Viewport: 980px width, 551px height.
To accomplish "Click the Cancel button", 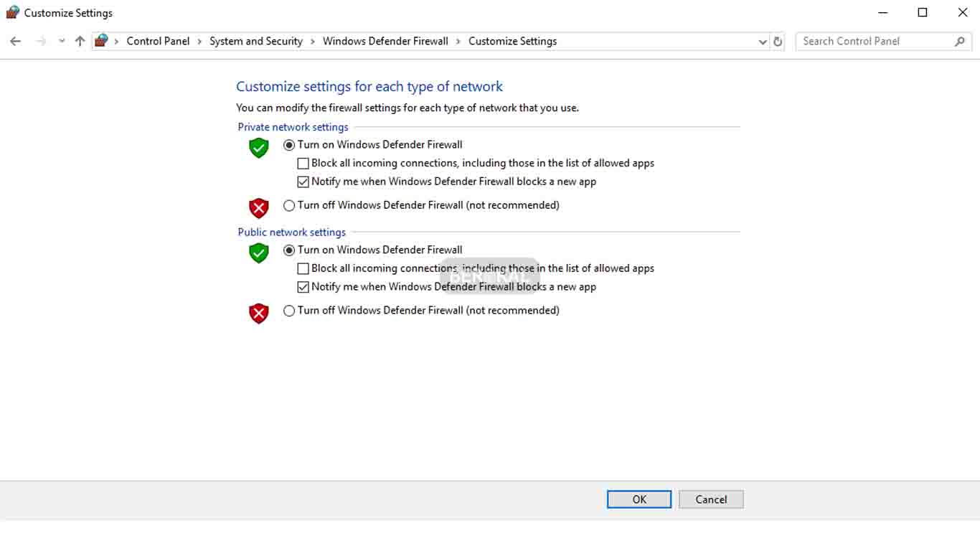I will tap(711, 499).
